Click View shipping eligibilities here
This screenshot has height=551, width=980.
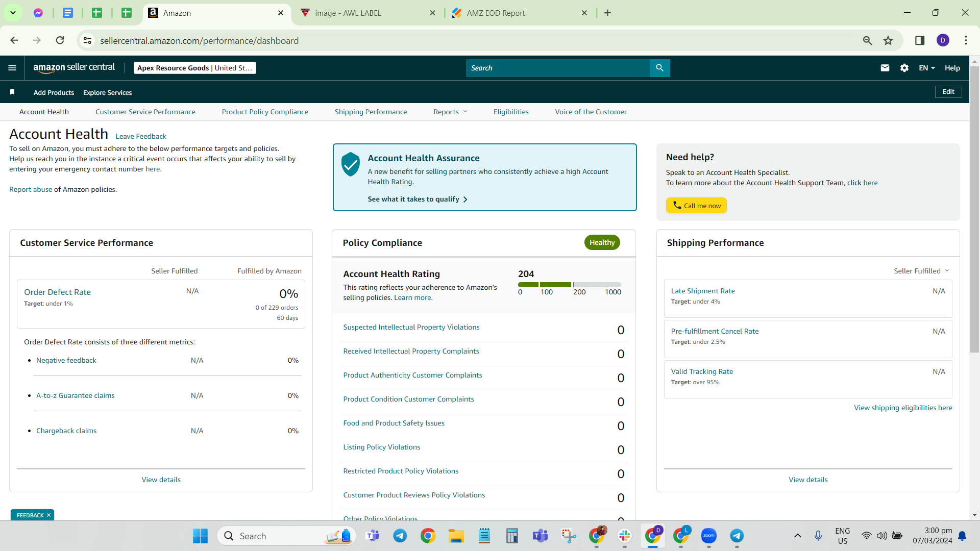[x=903, y=408]
